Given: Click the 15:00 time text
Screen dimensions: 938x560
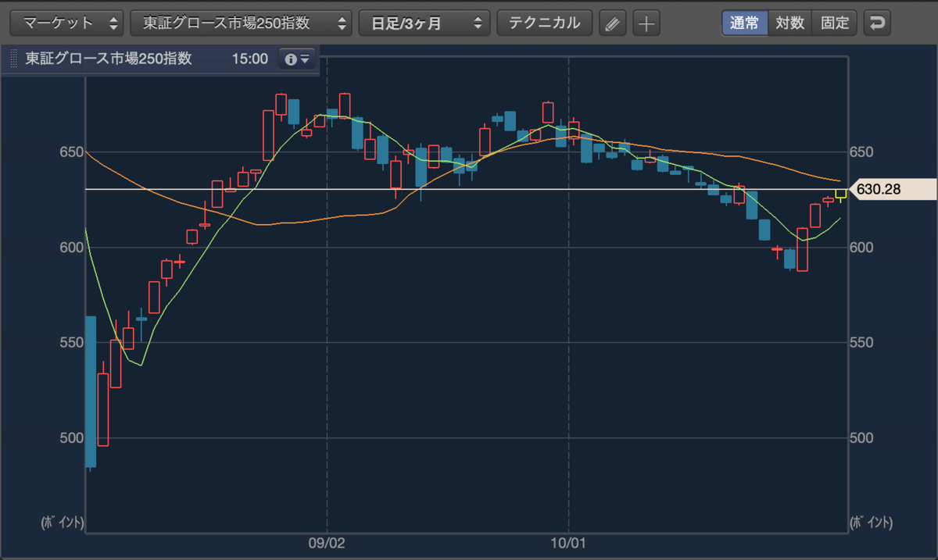Looking at the screenshot, I should (x=249, y=59).
